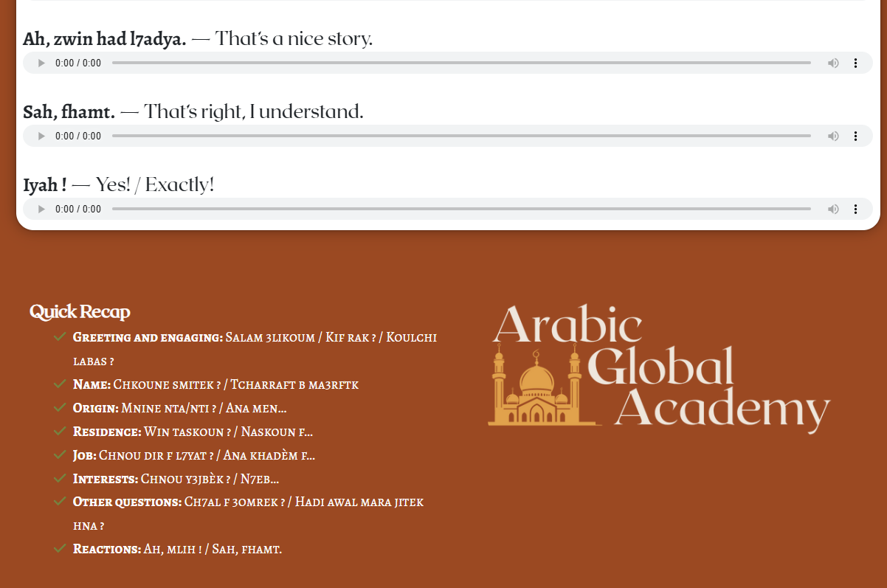Click the mosque icon in the logo
The image size is (887, 588).
click(x=538, y=388)
